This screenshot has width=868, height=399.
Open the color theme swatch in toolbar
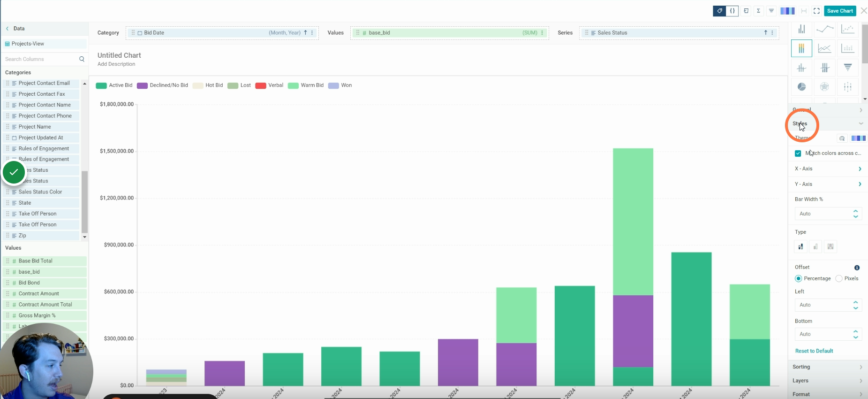(x=787, y=11)
